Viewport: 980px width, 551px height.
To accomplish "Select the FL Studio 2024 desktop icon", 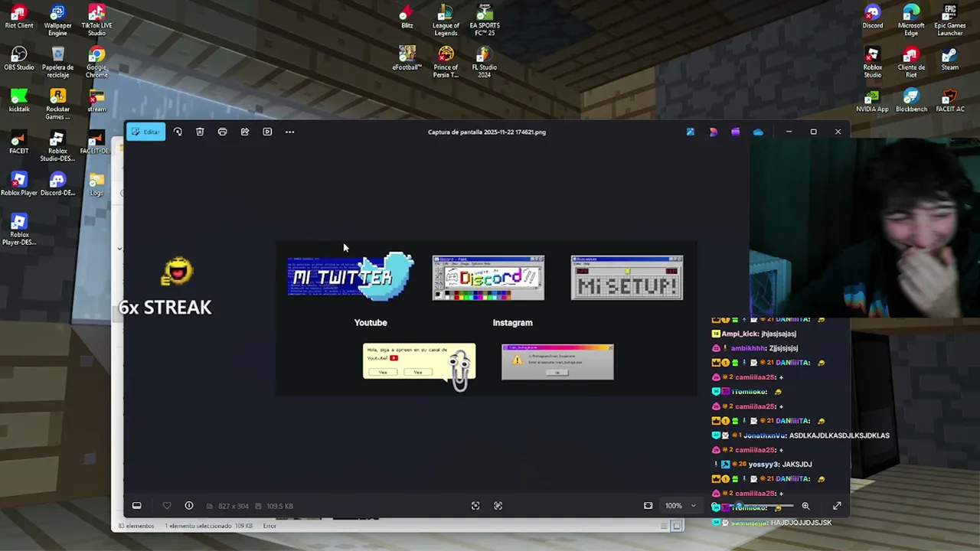I will 484,63.
